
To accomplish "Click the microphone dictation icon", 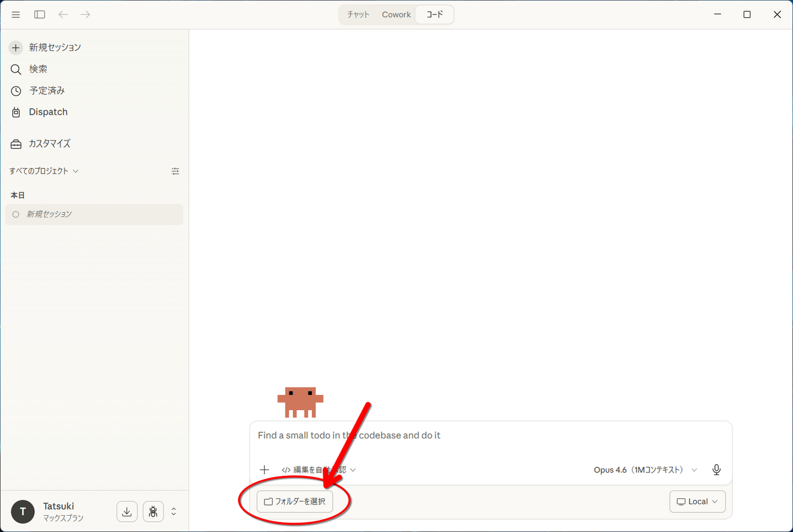I will coord(716,470).
